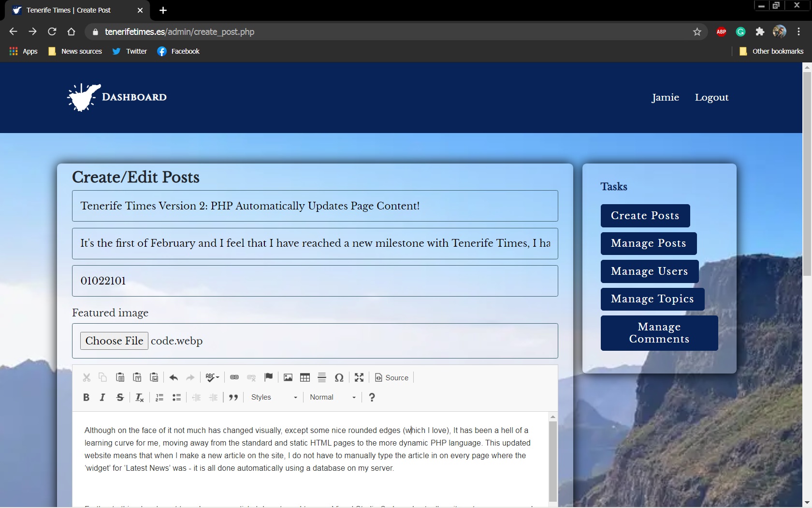The image size is (812, 508).
Task: Insert a table into the post
Action: coord(305,377)
